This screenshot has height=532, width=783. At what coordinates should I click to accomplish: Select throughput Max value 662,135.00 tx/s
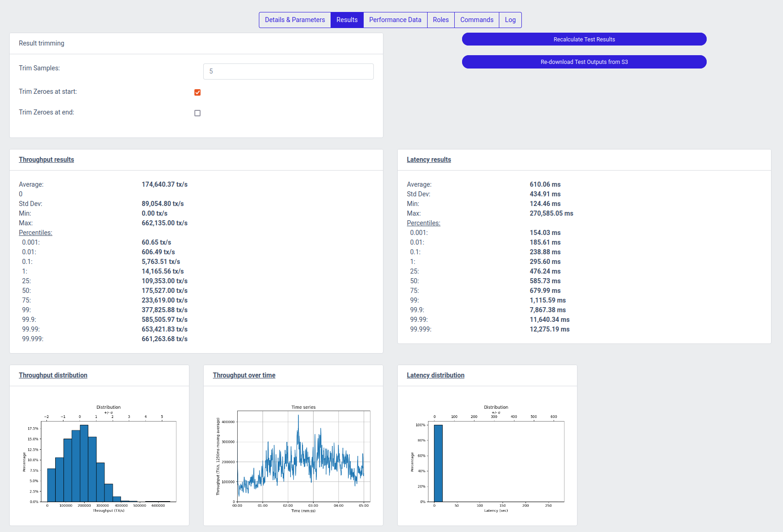click(x=165, y=223)
